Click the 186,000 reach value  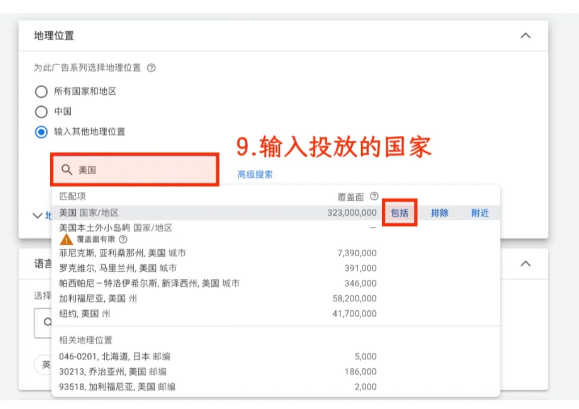(360, 371)
